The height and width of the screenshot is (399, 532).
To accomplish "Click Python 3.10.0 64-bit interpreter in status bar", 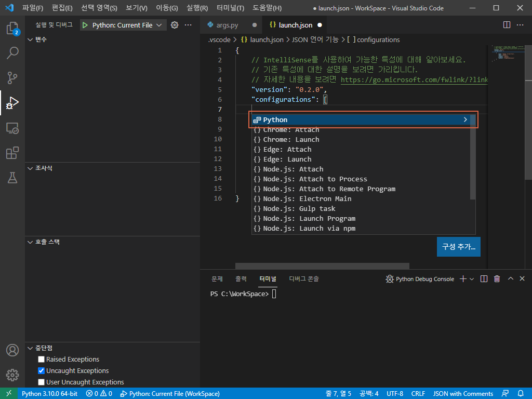I will [49, 394].
